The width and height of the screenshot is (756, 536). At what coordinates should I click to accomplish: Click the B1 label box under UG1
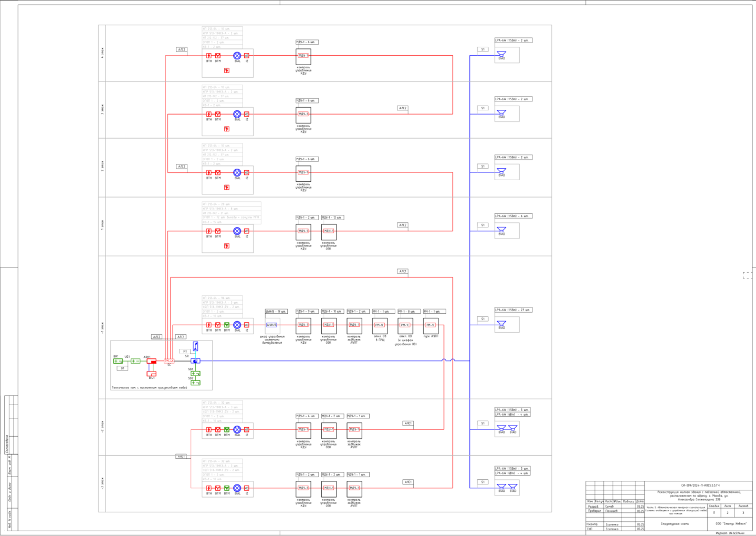(x=122, y=368)
